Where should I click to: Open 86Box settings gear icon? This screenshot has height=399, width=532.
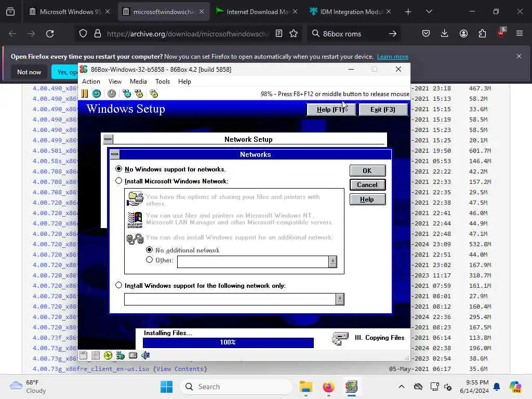pyautogui.click(x=154, y=94)
